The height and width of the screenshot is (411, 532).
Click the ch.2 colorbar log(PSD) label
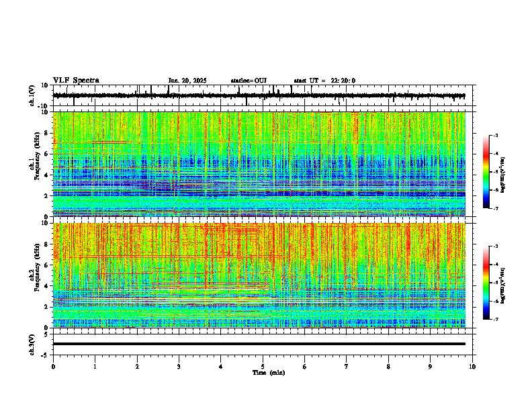(x=503, y=286)
